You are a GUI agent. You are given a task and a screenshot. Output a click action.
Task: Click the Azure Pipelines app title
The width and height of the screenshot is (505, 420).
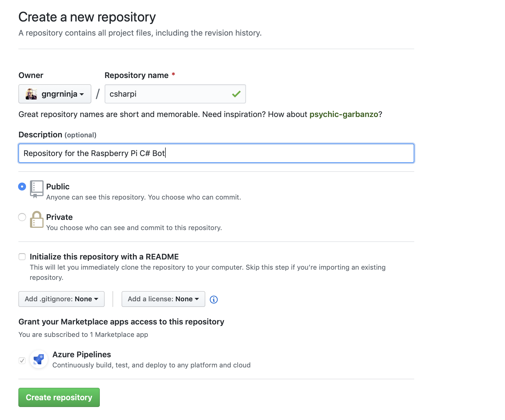[82, 354]
